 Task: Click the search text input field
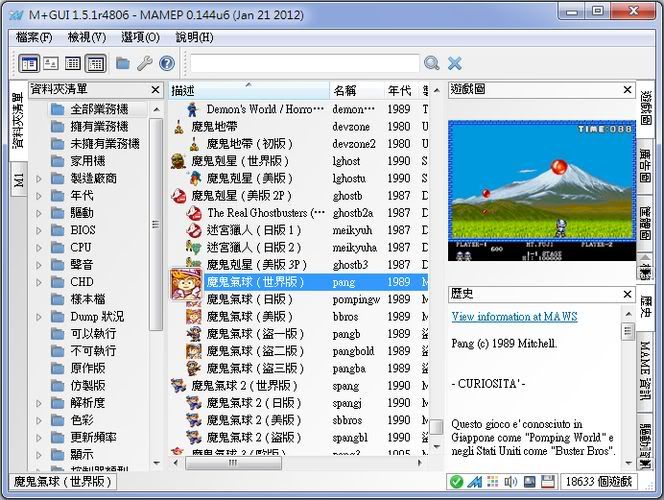[304, 64]
